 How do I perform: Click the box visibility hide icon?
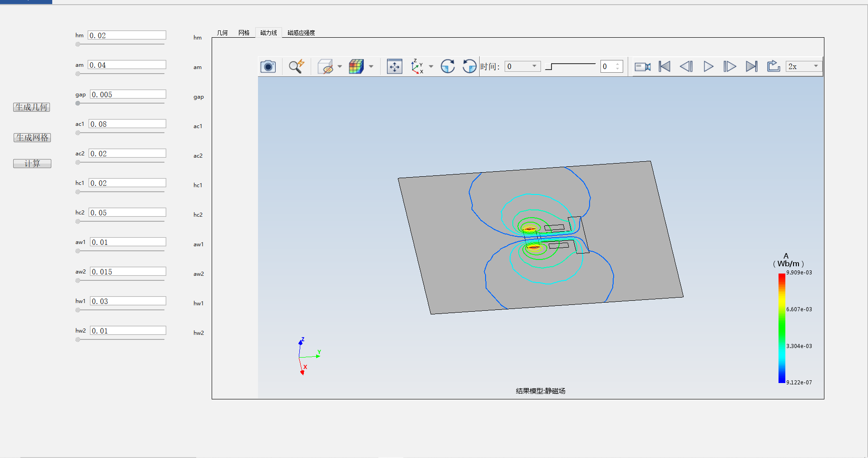point(325,66)
